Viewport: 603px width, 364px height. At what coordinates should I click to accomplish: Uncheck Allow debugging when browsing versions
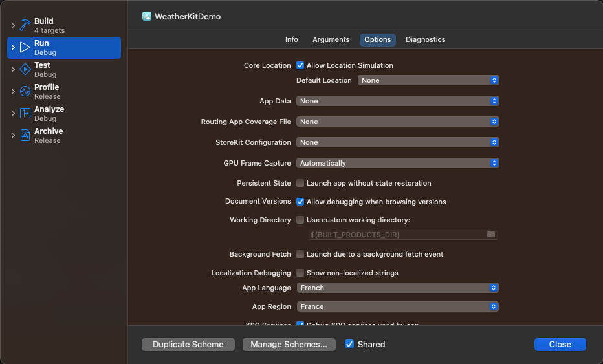300,202
